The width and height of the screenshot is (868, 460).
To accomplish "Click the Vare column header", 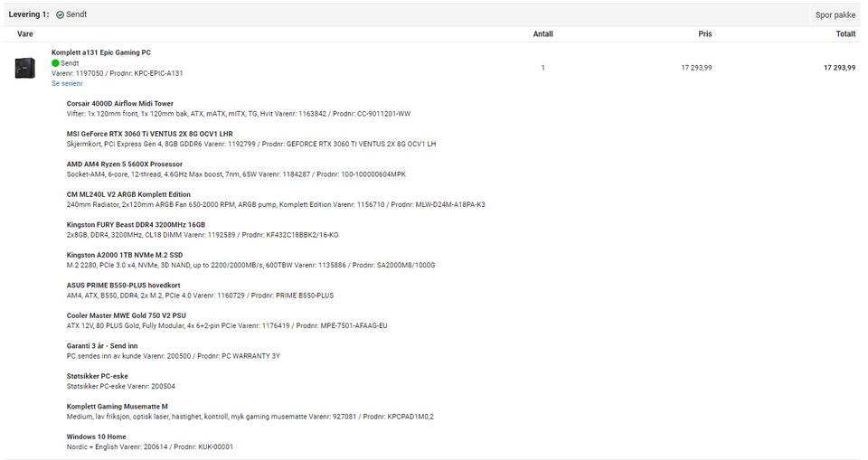I will (x=25, y=33).
